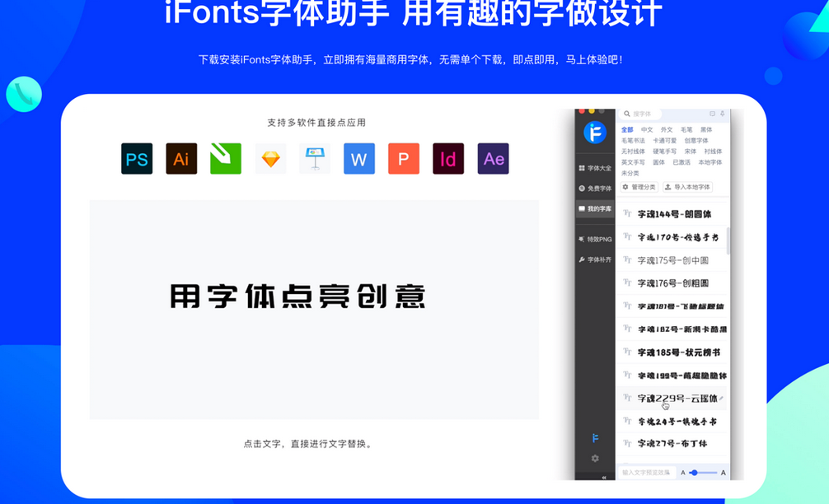Select the 外文 category tab

[x=667, y=129]
